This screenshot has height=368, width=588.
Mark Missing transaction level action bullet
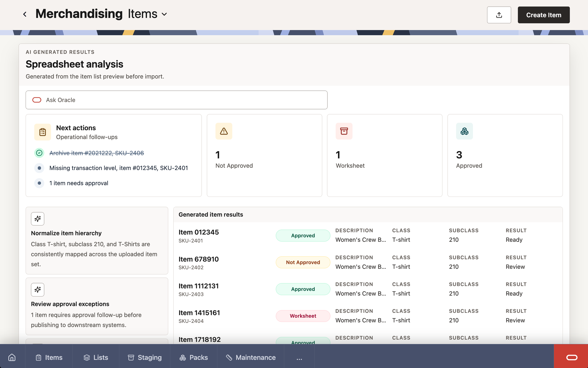[x=39, y=168]
